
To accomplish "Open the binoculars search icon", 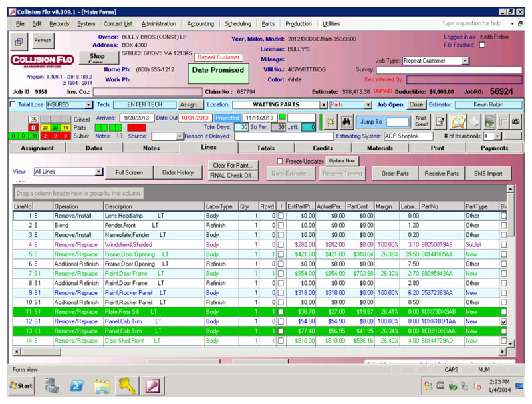I will [346, 122].
